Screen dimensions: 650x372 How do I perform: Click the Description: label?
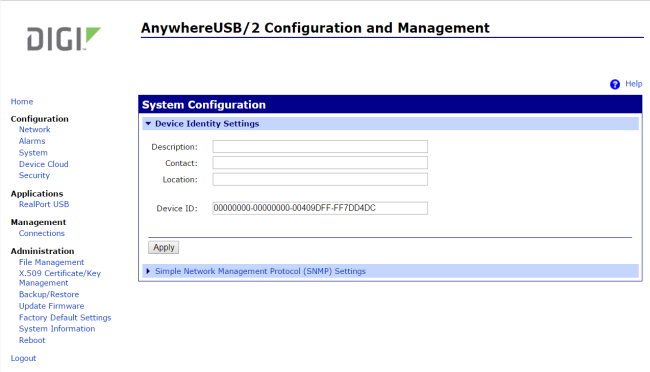[x=175, y=147]
